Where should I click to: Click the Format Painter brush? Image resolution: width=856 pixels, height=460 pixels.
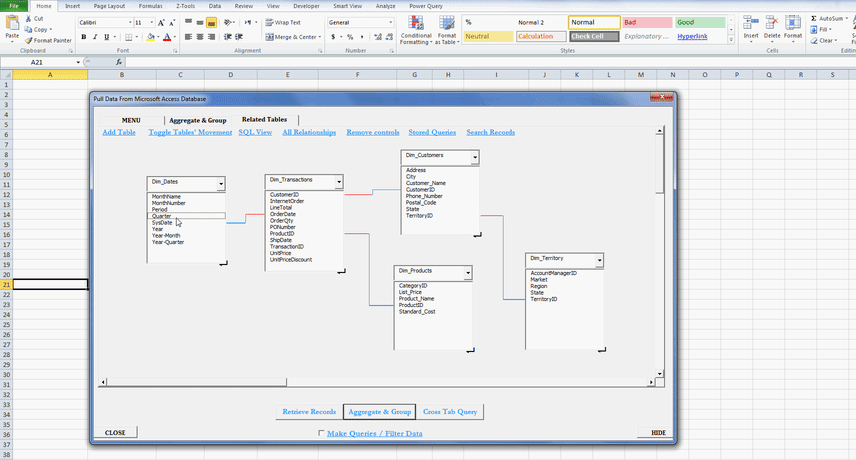pyautogui.click(x=29, y=40)
